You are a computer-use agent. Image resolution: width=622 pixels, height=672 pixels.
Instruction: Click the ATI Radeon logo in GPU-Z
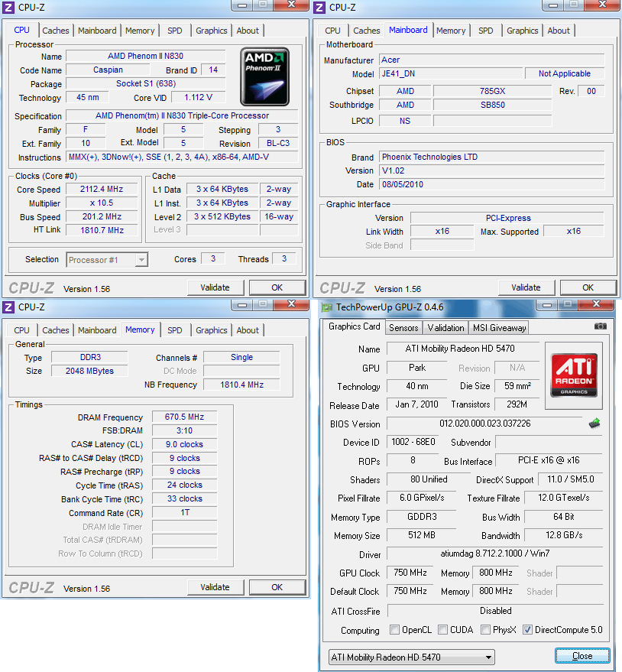pyautogui.click(x=574, y=375)
